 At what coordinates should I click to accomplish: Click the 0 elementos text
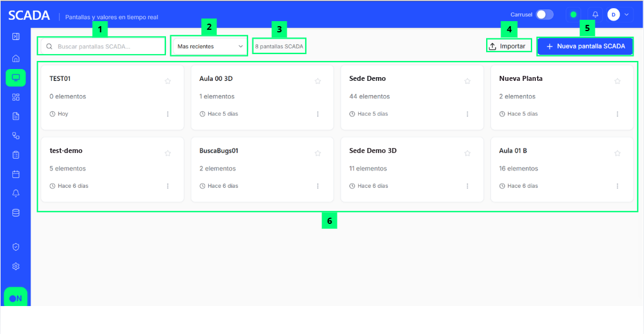[68, 96]
